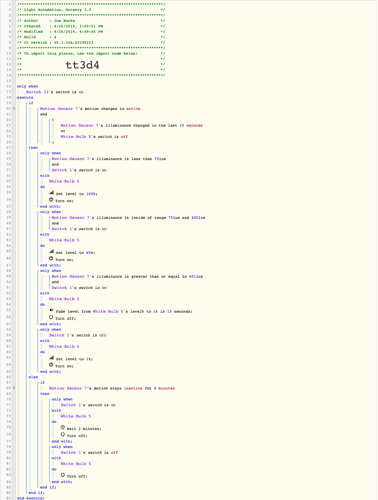Screen dimensions: 378x500
Task: Click the end execute statement
Action: tap(30, 498)
